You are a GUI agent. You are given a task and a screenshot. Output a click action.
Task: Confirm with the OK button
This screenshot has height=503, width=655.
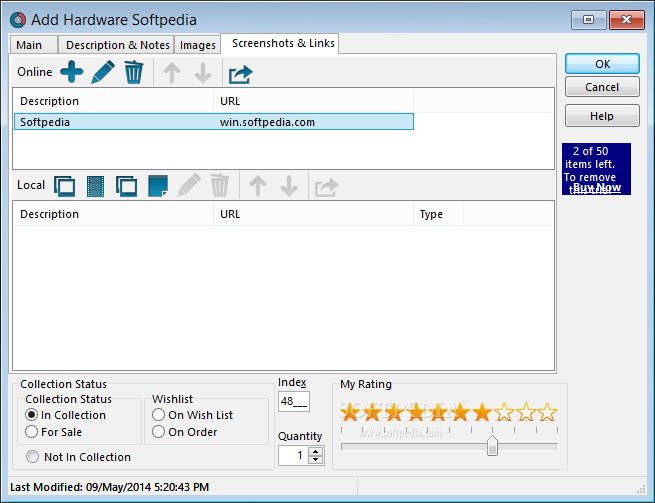[602, 64]
